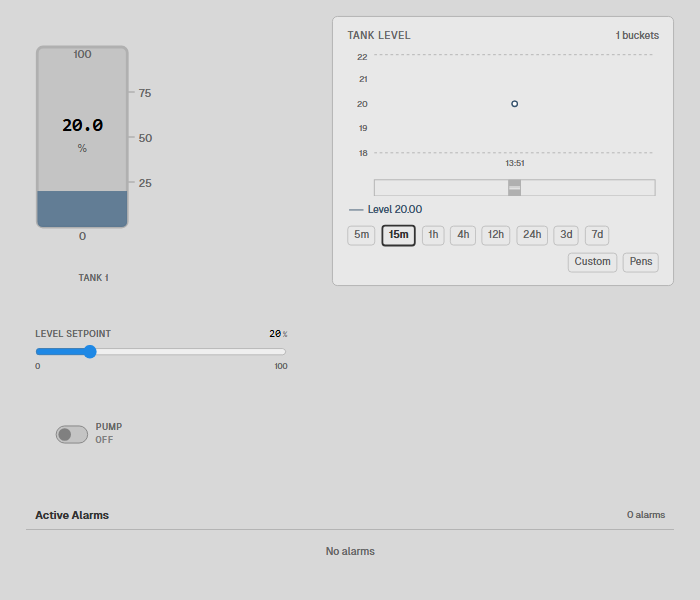Click the No alarms message

coord(350,551)
